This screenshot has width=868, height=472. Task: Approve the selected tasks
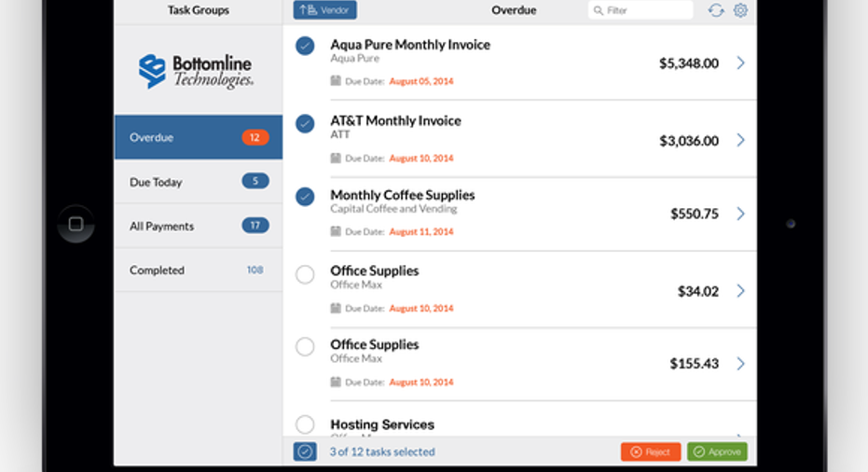tap(718, 452)
